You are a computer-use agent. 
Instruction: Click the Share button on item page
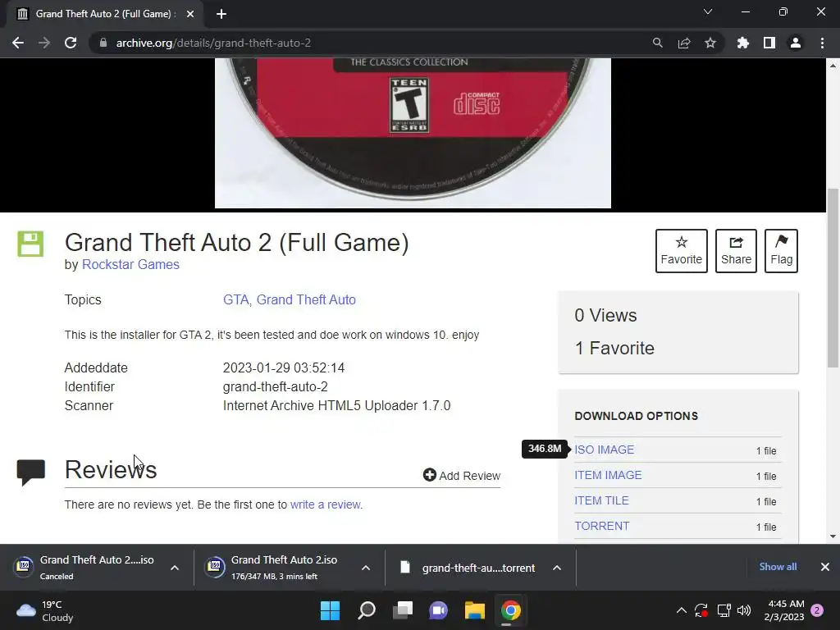pyautogui.click(x=736, y=251)
